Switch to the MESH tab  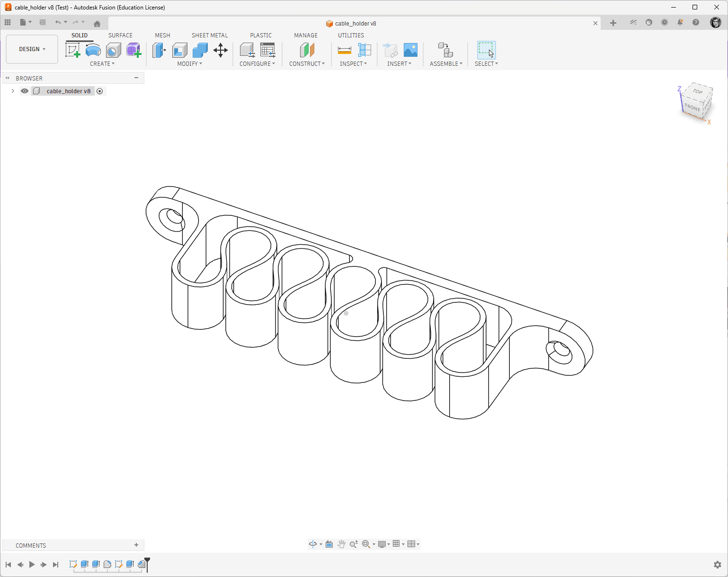(162, 36)
